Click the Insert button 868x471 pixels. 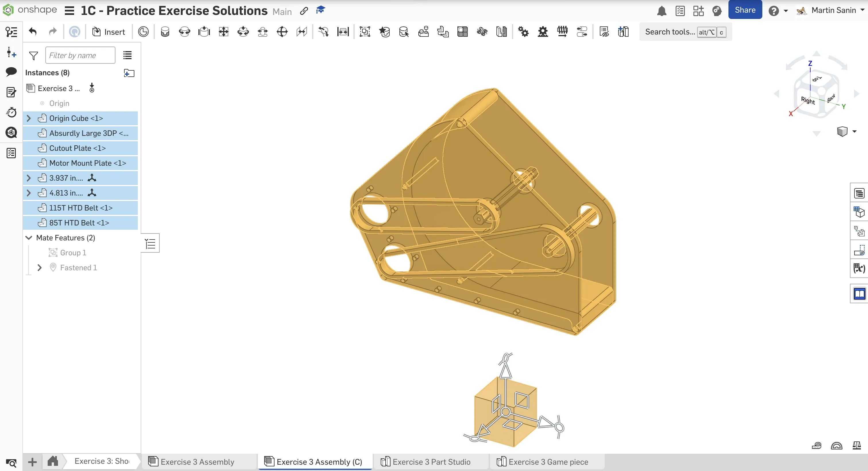(x=109, y=32)
